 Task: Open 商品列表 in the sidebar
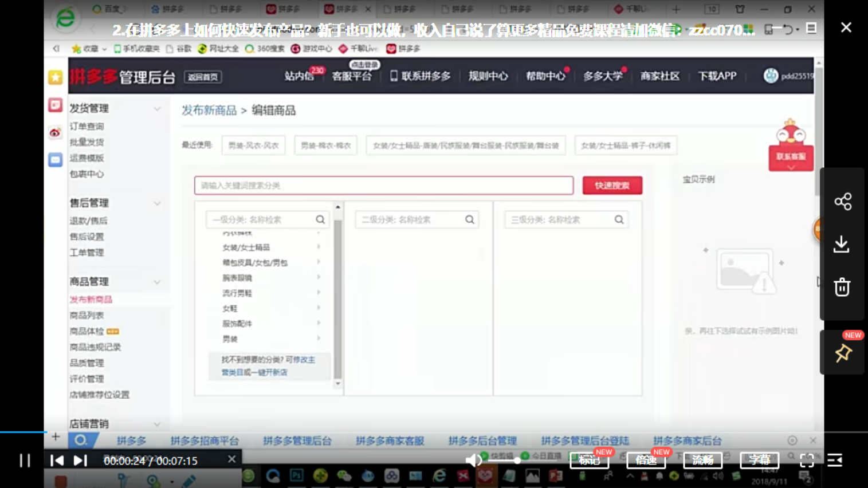87,316
